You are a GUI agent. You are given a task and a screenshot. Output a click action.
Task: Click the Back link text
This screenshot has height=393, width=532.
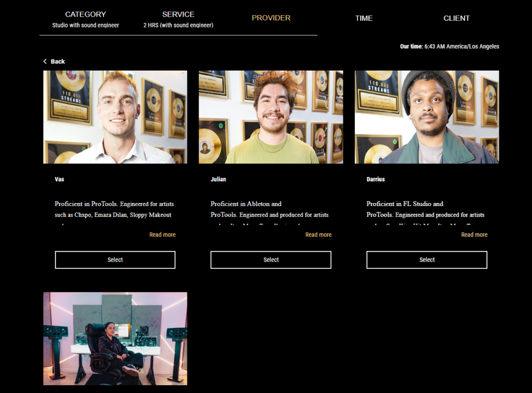tap(58, 61)
